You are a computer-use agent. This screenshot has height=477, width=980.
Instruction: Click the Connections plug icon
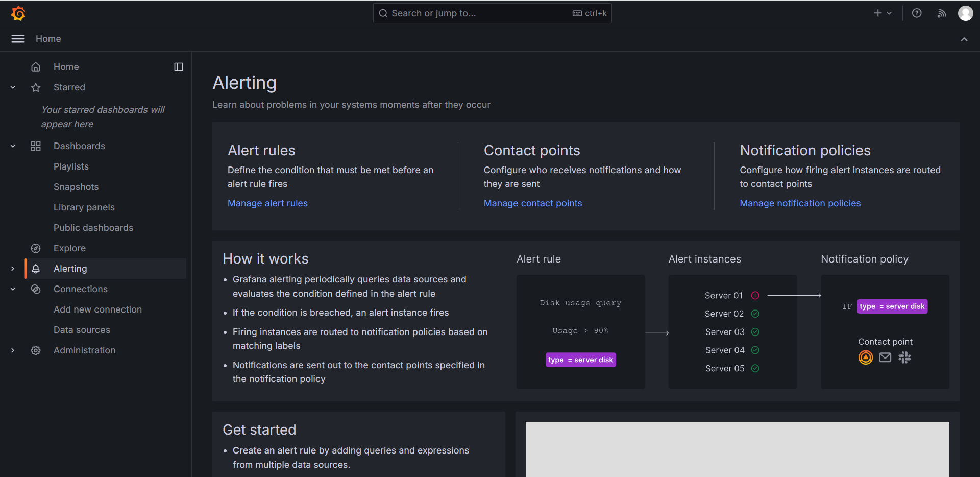click(36, 289)
